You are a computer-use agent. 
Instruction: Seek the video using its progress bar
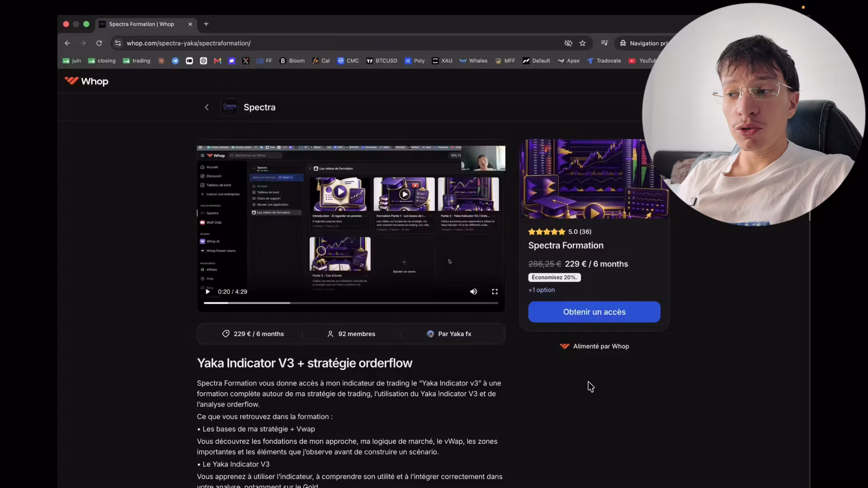pos(351,303)
